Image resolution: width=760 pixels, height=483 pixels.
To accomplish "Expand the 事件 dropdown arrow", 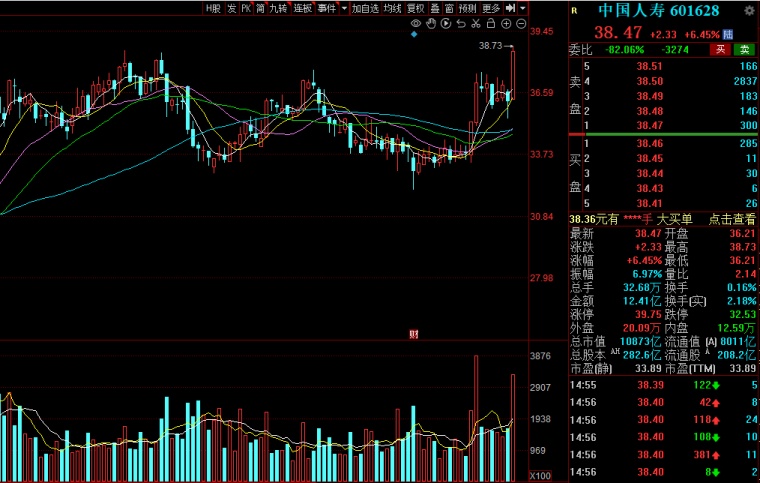I will click(343, 8).
